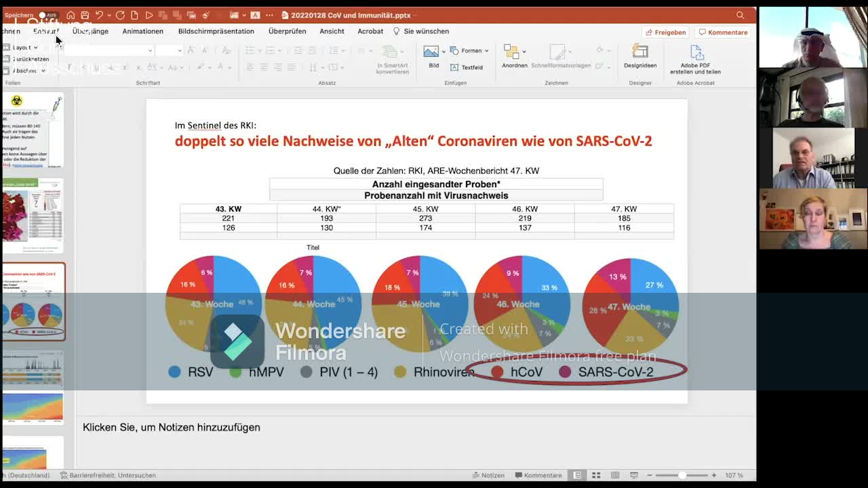The width and height of the screenshot is (868, 488).
Task: Click the Save disk icon
Action: pyautogui.click(x=85, y=15)
